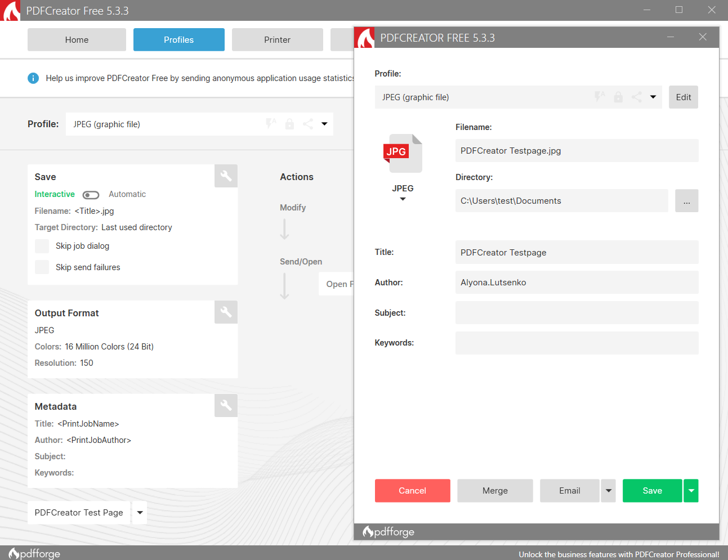Click the PDFCreator flame logo in main title bar
This screenshot has width=728, height=560.
[x=10, y=11]
